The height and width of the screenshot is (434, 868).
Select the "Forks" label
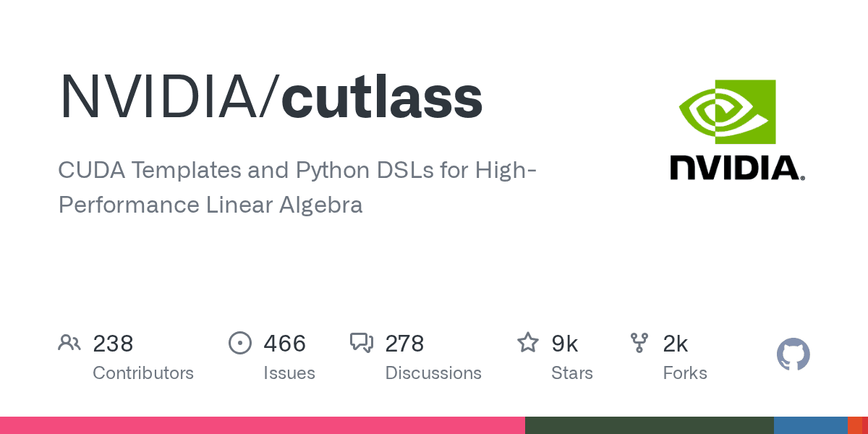tap(685, 373)
